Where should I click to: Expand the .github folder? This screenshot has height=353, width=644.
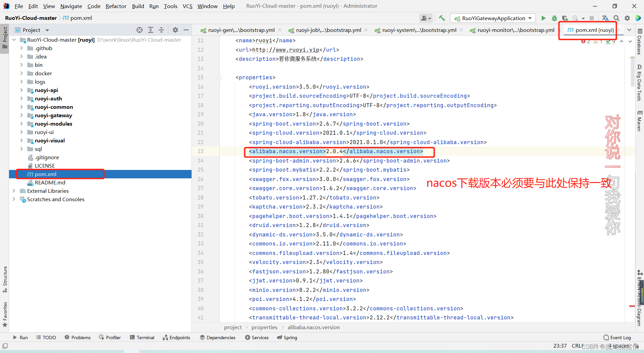click(21, 48)
